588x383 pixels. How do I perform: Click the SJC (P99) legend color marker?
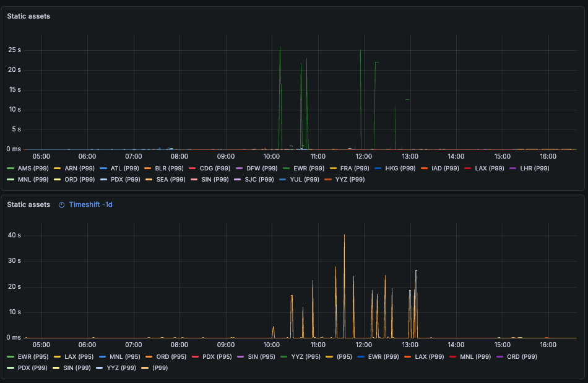tap(238, 180)
